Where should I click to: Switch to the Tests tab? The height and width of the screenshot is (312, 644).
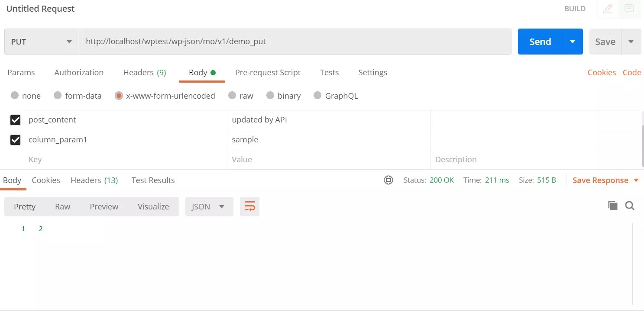(x=329, y=72)
